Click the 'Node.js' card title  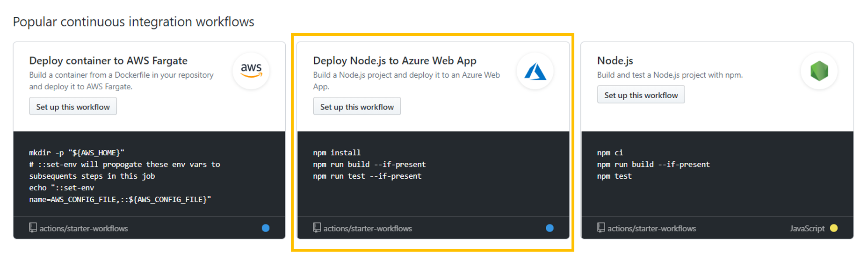(x=615, y=61)
